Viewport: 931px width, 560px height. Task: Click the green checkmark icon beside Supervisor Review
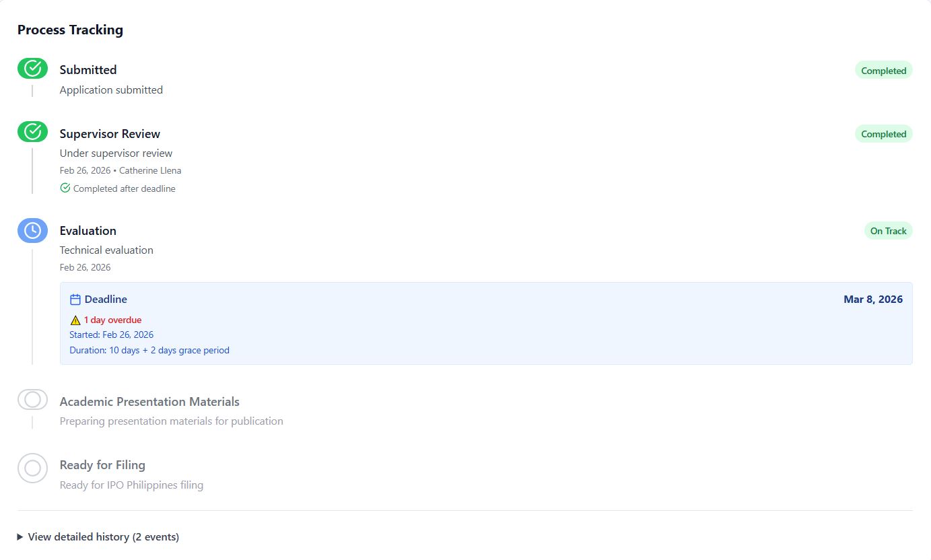tap(32, 132)
